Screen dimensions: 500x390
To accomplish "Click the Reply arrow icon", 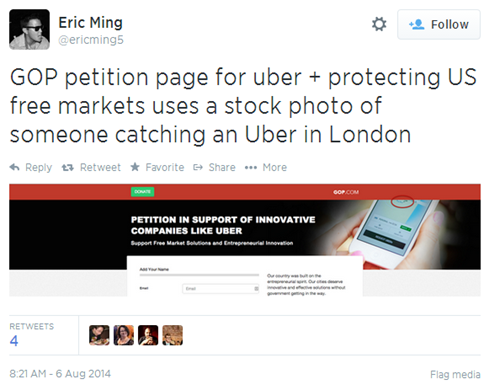I will tap(15, 167).
